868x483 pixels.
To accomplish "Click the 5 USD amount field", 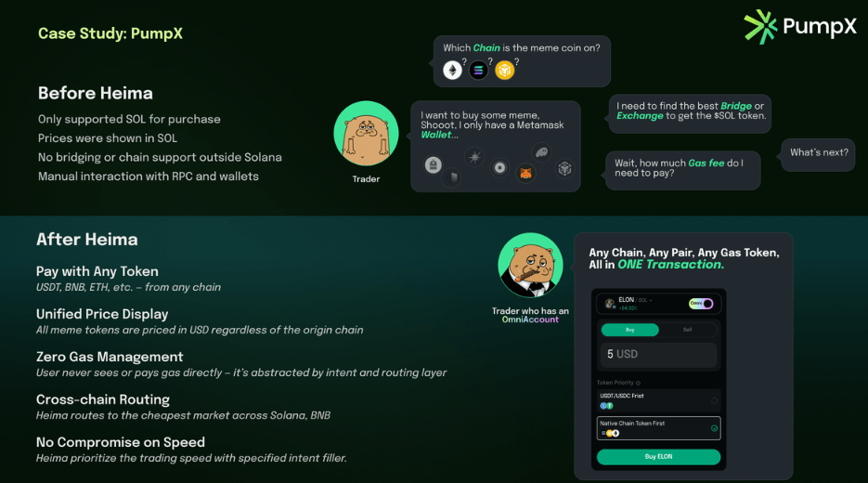I will coord(659,355).
